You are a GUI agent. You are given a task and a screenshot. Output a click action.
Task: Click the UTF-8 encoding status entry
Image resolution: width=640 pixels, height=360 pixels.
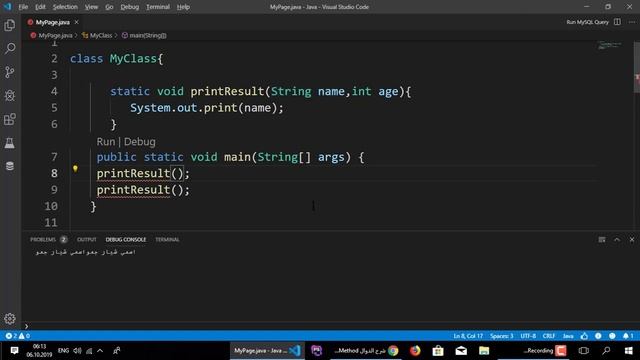point(528,336)
